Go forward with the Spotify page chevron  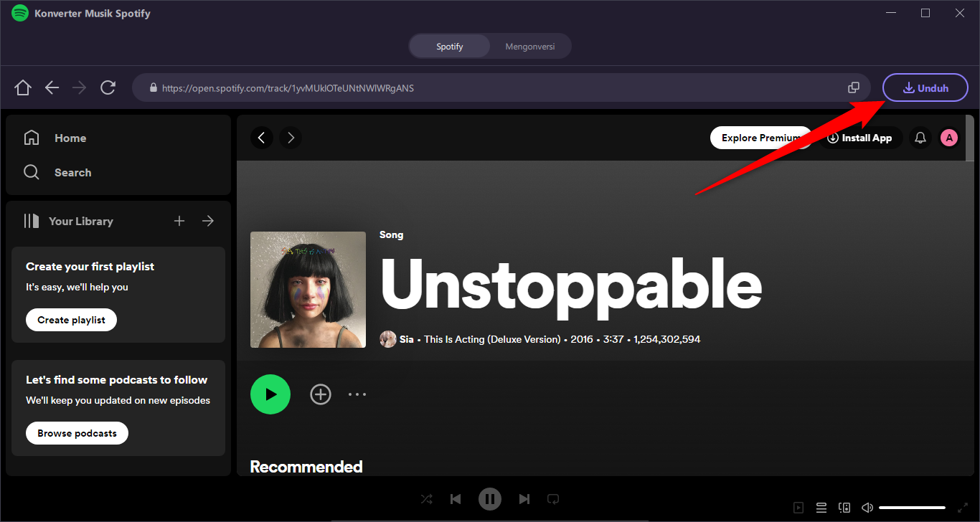(291, 138)
